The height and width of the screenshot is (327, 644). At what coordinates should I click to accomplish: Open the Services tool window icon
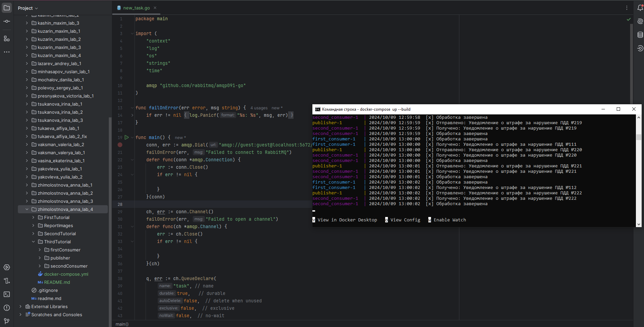tap(7, 267)
